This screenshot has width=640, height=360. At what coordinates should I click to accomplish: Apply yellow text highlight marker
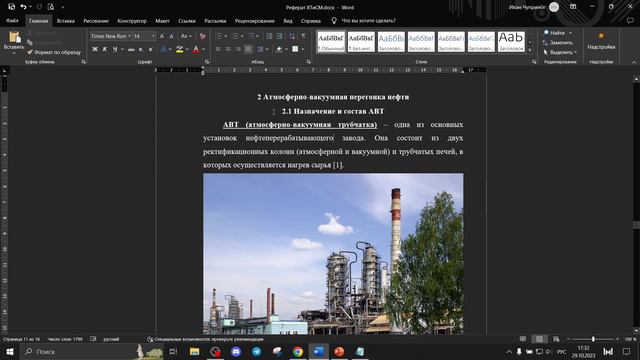pos(180,49)
